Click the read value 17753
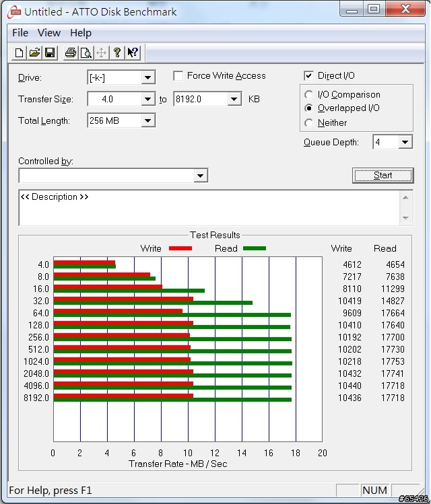The image size is (431, 504). coord(393,361)
